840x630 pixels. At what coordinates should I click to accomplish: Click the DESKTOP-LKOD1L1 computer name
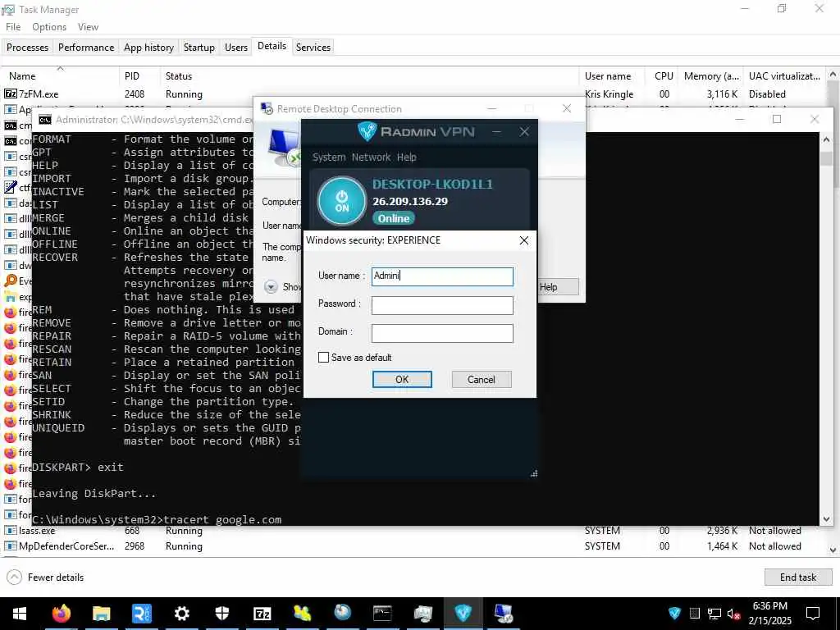(432, 185)
